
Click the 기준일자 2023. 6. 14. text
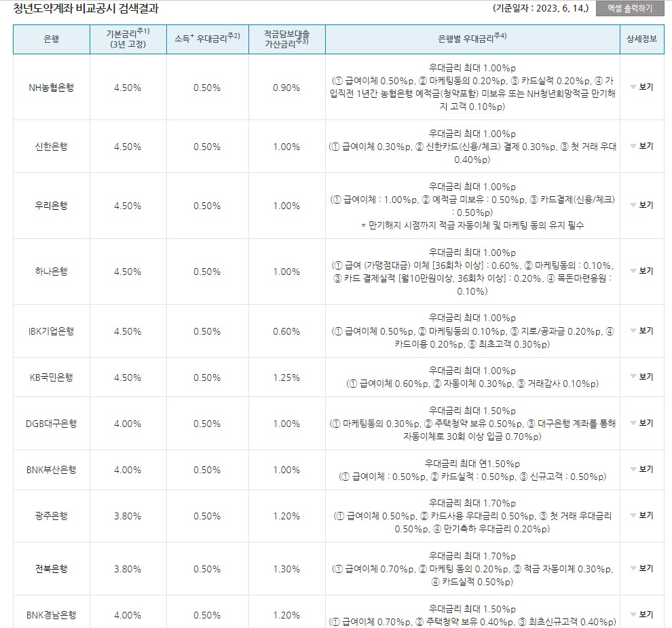point(540,8)
